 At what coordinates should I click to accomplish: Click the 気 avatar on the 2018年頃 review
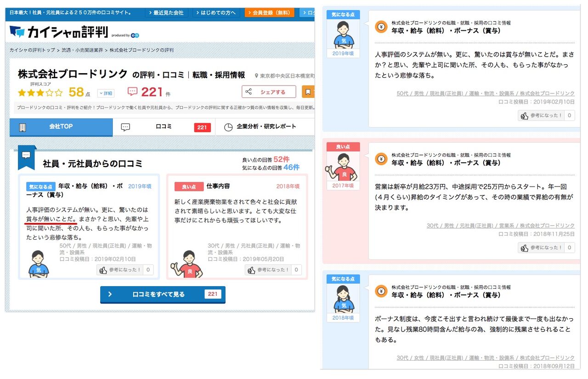343,299
